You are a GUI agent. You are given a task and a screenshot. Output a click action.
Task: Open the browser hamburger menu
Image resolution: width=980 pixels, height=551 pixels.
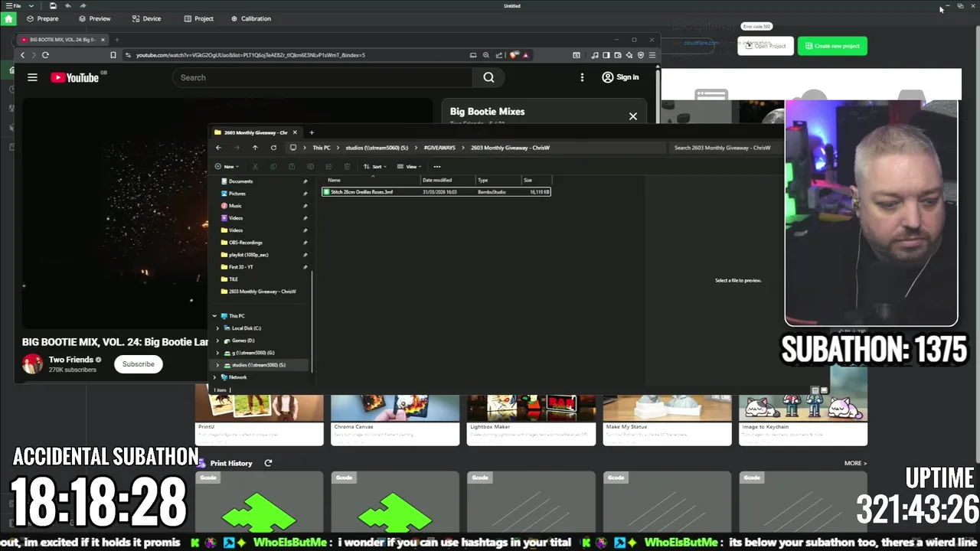(x=652, y=55)
